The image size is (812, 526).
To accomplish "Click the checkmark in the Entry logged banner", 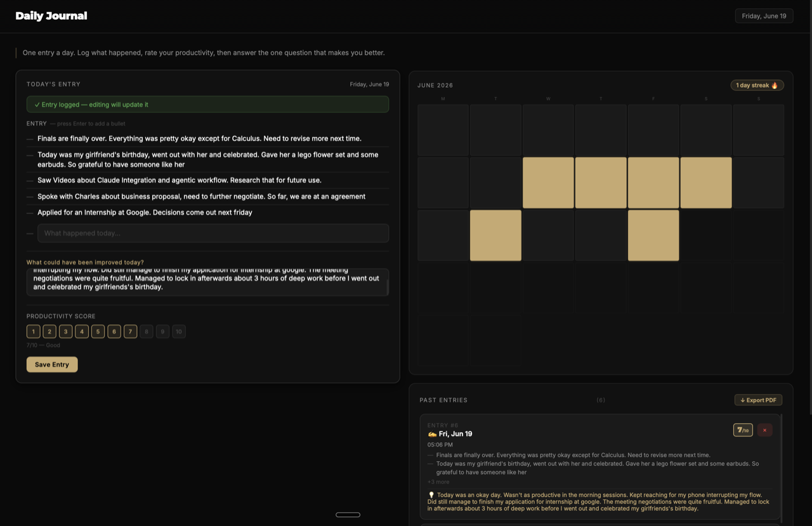I will point(37,105).
